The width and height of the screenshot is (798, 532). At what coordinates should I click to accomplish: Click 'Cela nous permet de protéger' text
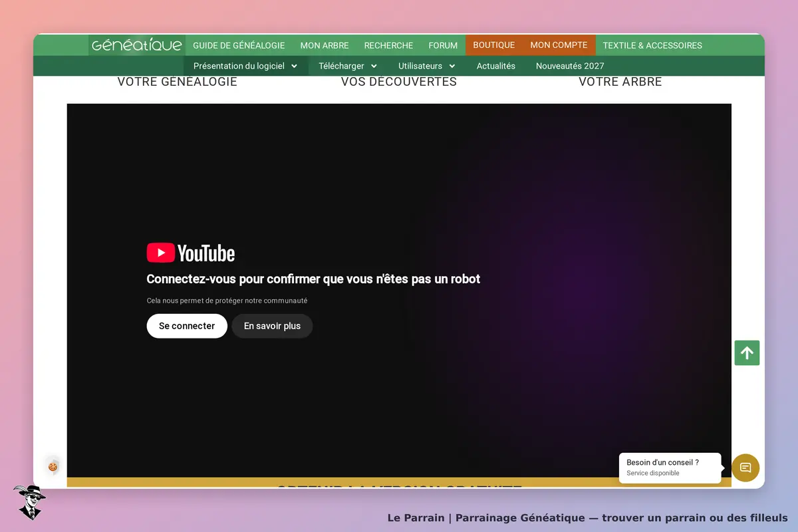pos(227,301)
